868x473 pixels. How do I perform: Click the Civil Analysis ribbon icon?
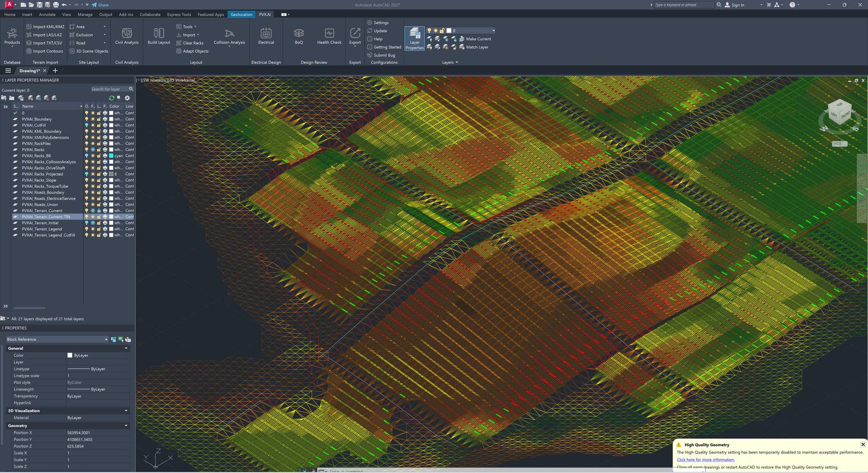[126, 36]
